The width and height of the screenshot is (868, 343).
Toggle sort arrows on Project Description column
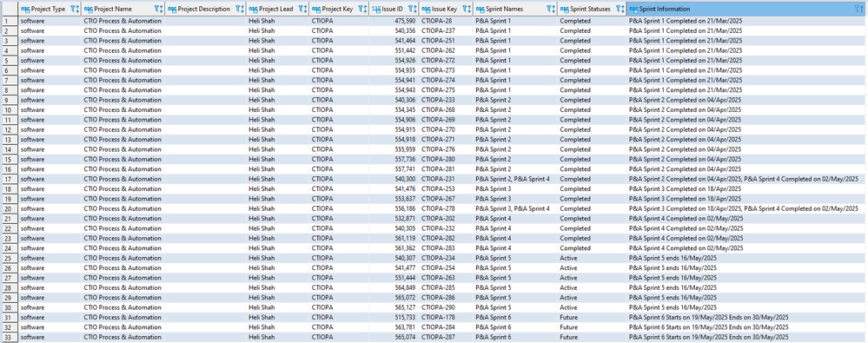click(242, 9)
